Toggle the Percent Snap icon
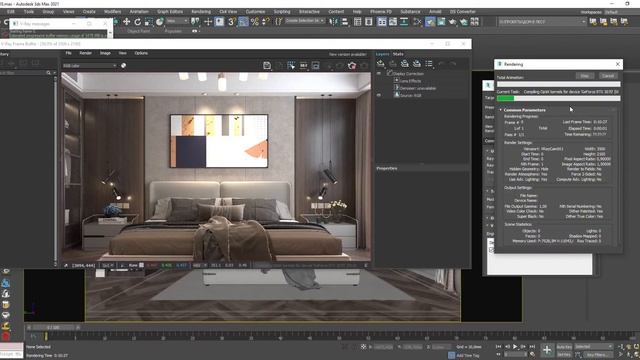640x360 pixels. pos(255,22)
